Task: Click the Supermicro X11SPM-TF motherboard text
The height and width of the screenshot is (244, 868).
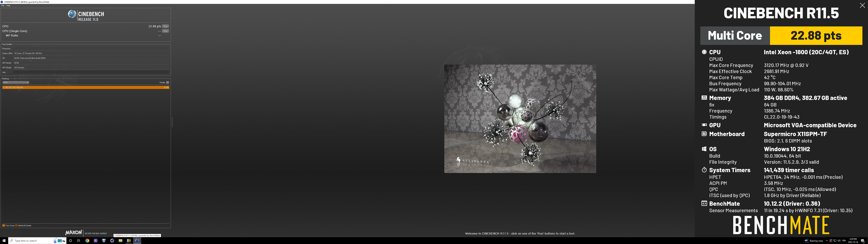Action: point(795,134)
